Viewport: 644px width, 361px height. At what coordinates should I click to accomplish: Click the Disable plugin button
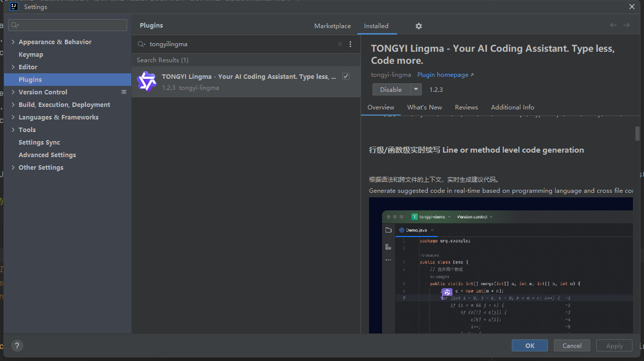click(x=391, y=89)
